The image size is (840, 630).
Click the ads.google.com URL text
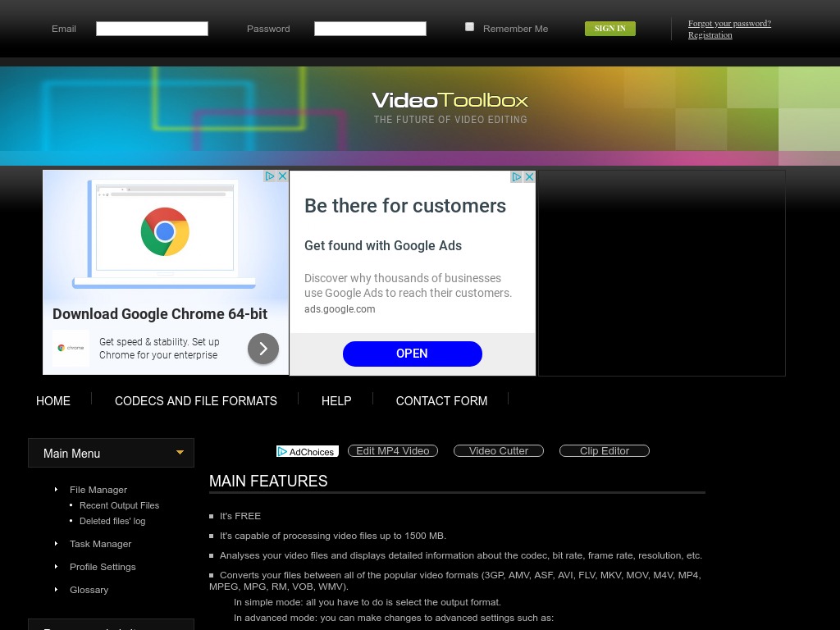[x=340, y=309]
